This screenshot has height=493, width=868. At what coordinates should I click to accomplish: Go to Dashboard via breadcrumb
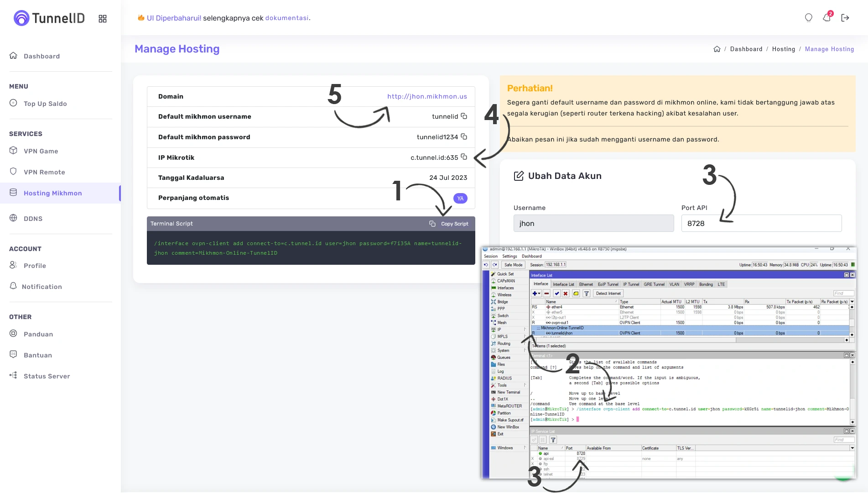746,49
